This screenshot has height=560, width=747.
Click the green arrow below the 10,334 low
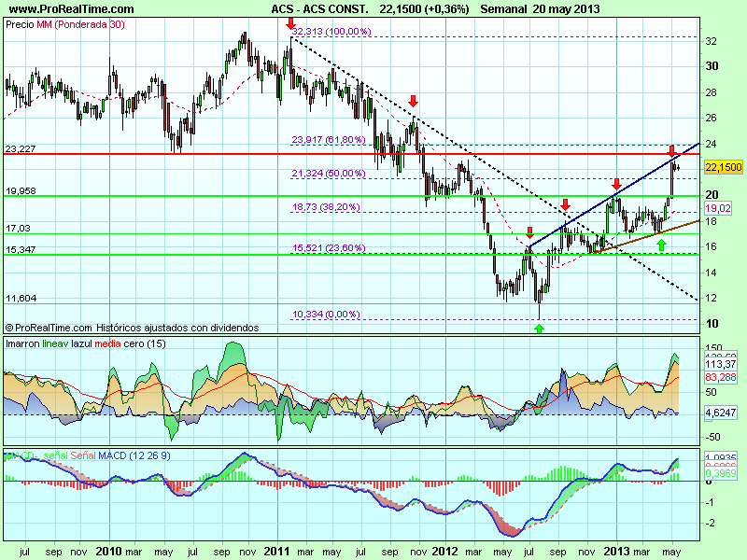point(539,329)
